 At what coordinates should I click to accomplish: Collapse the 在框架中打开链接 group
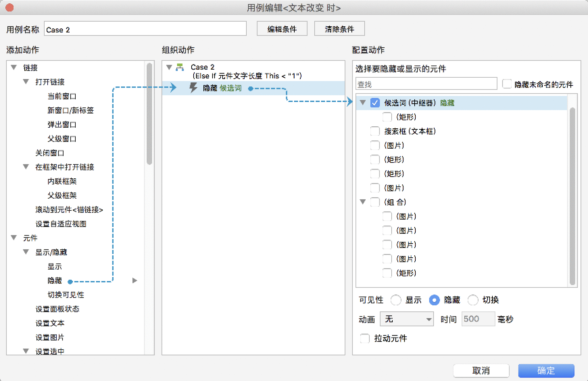26,167
